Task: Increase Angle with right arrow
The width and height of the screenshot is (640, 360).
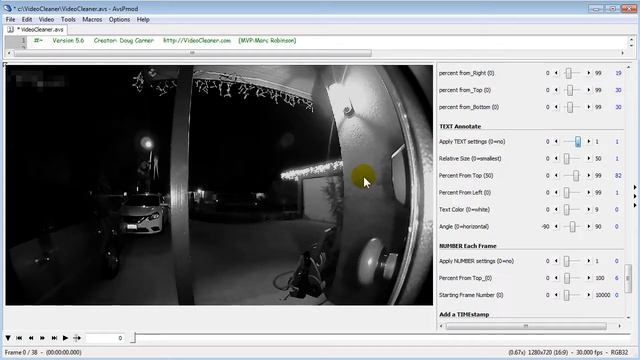Action: click(589, 227)
